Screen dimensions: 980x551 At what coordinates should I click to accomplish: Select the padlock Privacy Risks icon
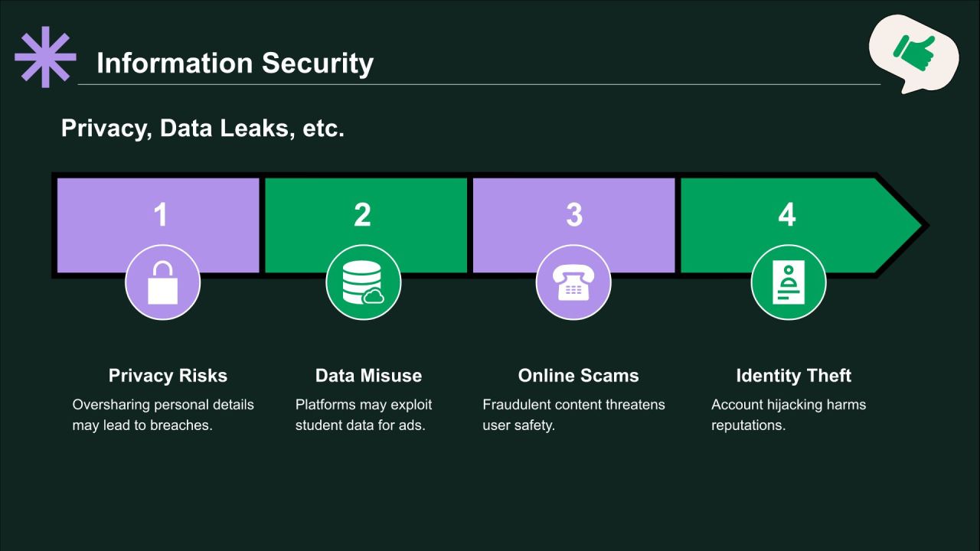pyautogui.click(x=162, y=282)
